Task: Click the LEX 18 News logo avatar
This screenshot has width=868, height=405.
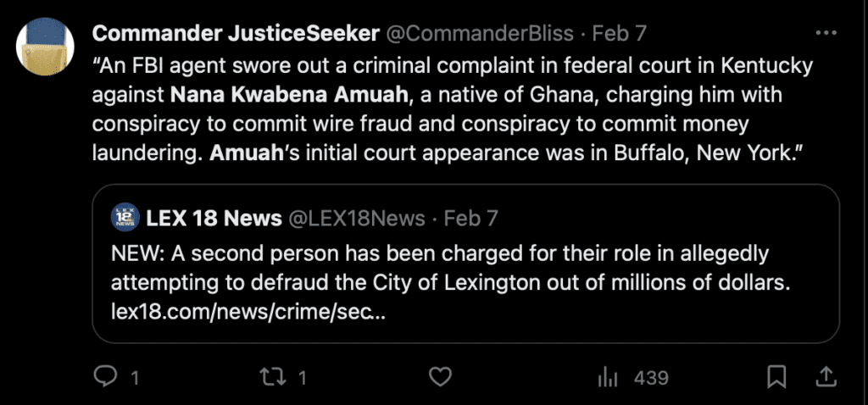Action: [x=124, y=219]
